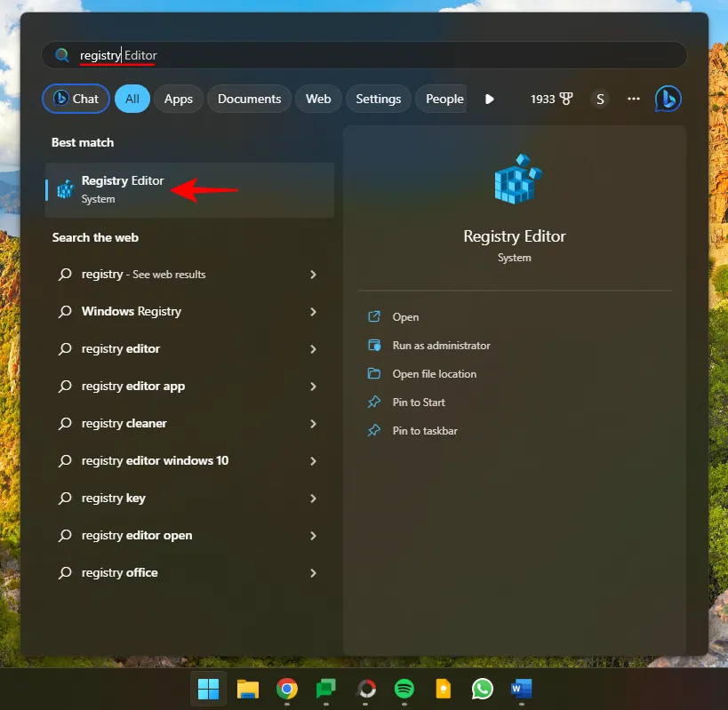Click the Windows Start button in taskbar
728x710 pixels.
point(209,689)
